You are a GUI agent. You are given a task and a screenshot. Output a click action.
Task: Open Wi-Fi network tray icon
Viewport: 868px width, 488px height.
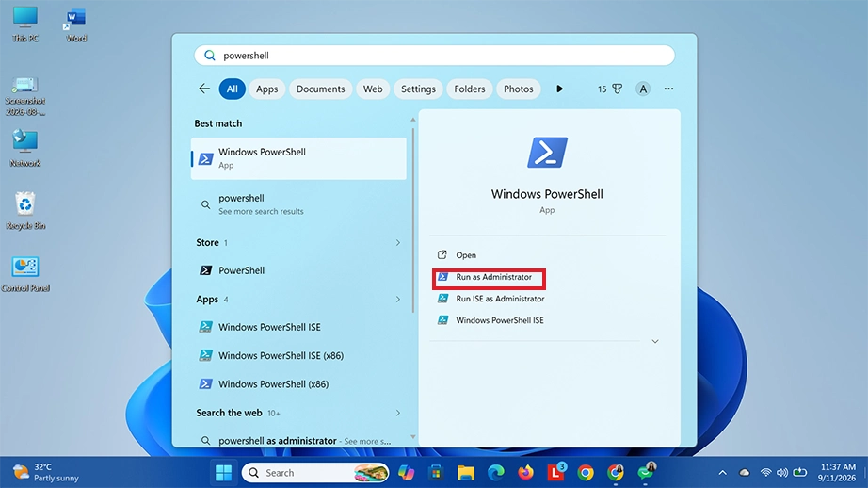point(765,473)
